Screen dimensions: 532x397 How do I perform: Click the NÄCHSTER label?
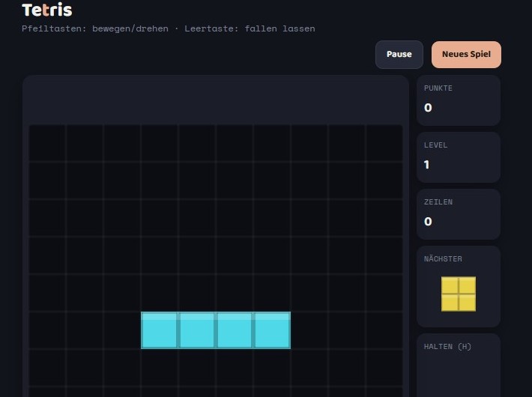pos(443,259)
